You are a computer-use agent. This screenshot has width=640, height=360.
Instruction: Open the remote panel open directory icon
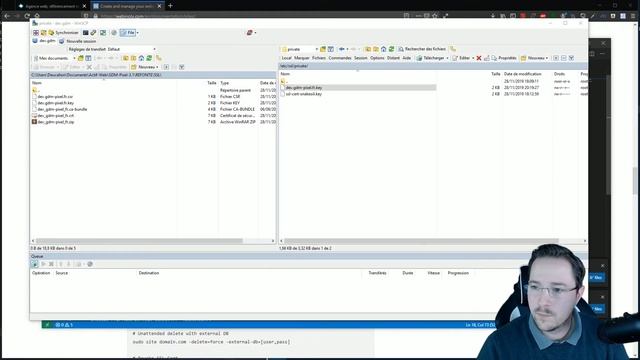323,49
